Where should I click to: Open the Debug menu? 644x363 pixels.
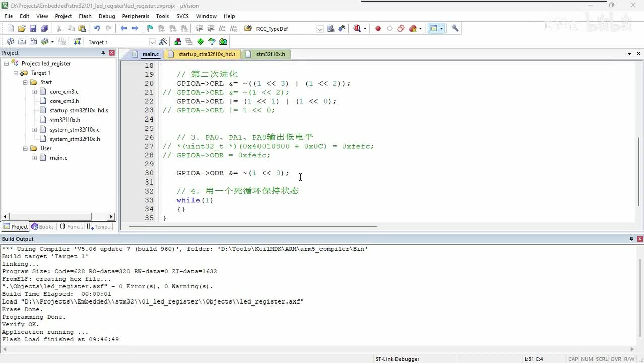pos(107,16)
